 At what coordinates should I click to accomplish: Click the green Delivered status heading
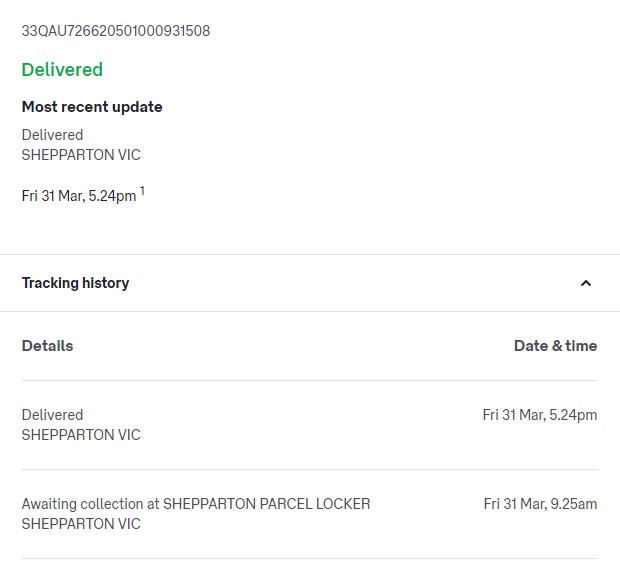62,70
